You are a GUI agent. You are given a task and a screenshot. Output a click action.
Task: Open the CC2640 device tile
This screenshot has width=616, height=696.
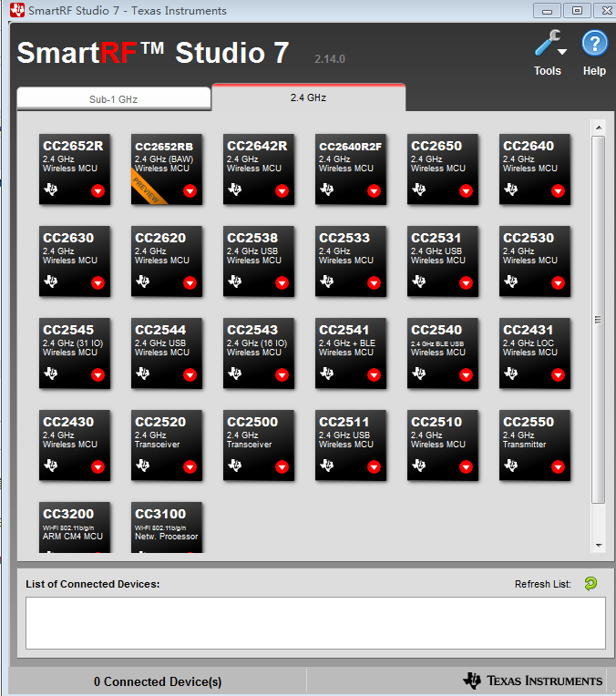(x=535, y=169)
